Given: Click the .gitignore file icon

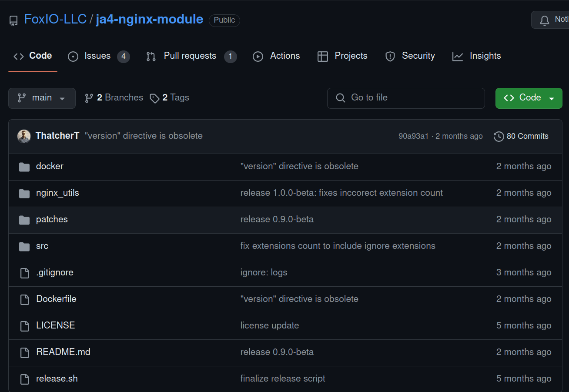Looking at the screenshot, I should [24, 273].
